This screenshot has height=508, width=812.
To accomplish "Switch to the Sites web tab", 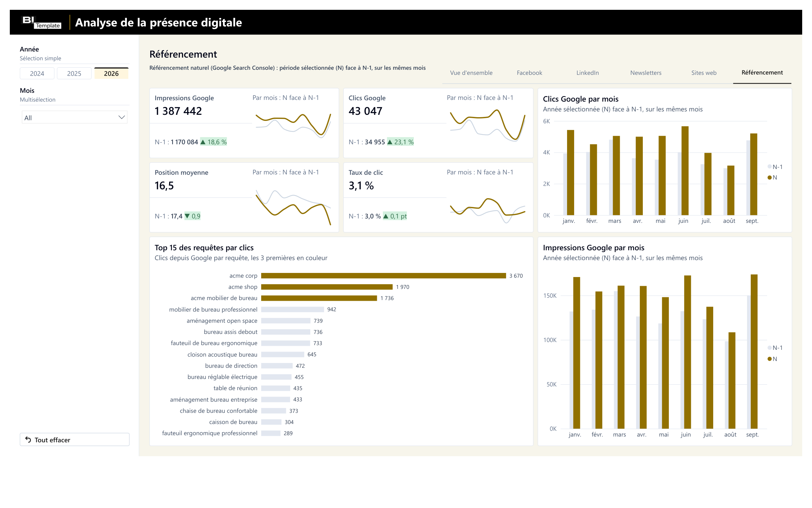I will pos(704,73).
